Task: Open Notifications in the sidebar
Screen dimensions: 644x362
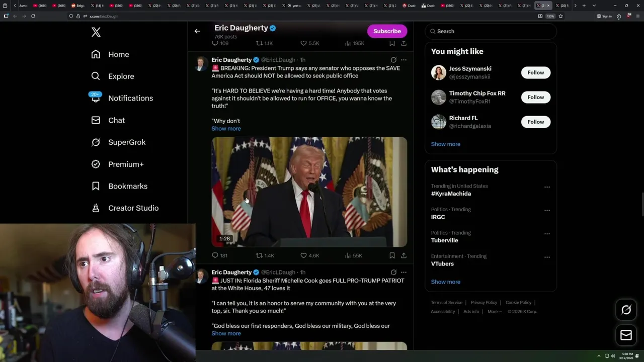Action: (122, 98)
